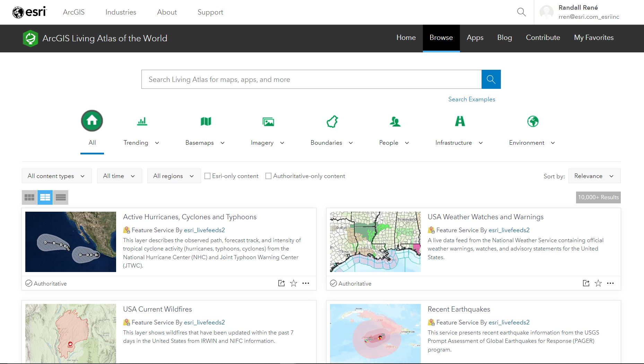This screenshot has width=644, height=364.
Task: Open the All content types dropdown
Action: coord(56,176)
